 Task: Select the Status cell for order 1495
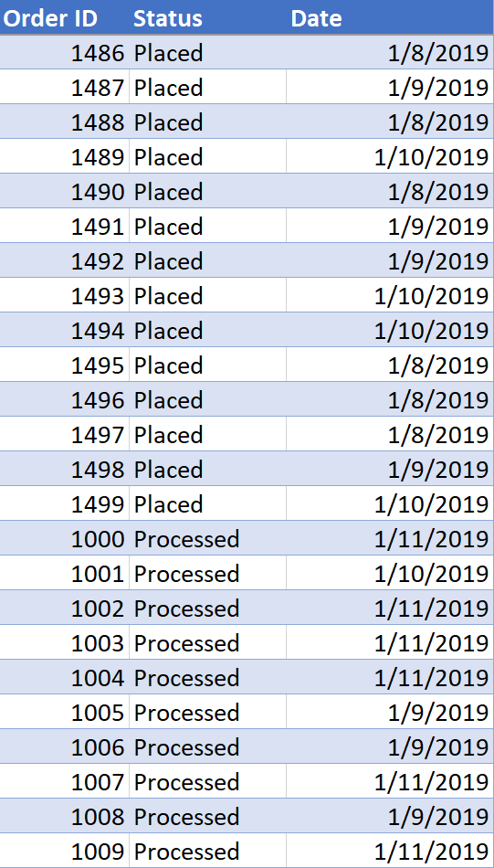point(208,365)
